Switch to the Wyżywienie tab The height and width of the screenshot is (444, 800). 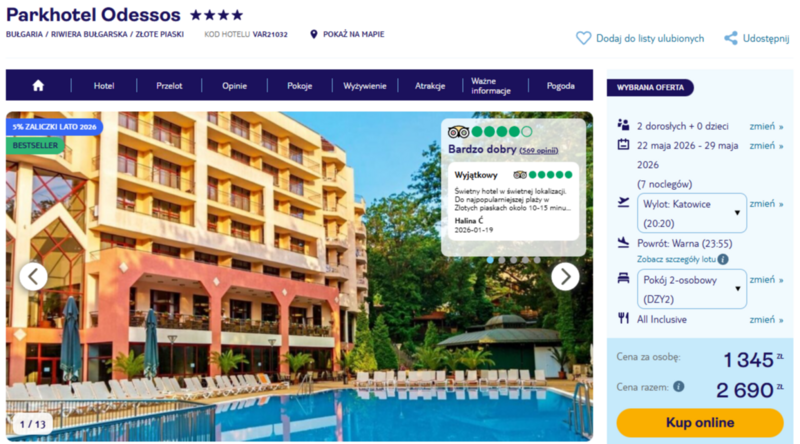[364, 86]
